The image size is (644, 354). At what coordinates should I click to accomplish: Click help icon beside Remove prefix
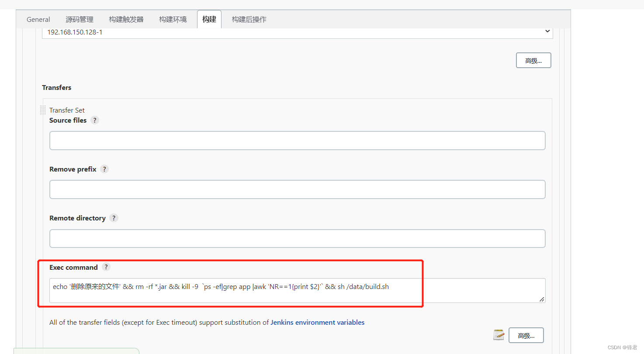pyautogui.click(x=104, y=169)
